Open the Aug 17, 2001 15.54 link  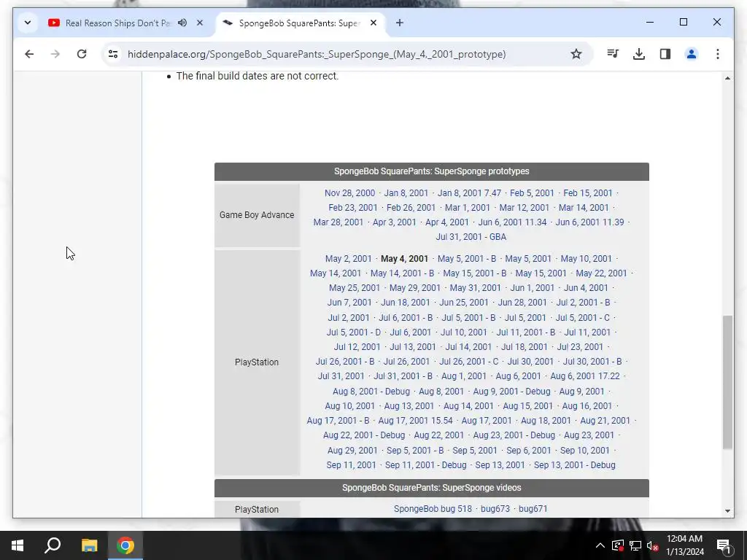[415, 421]
